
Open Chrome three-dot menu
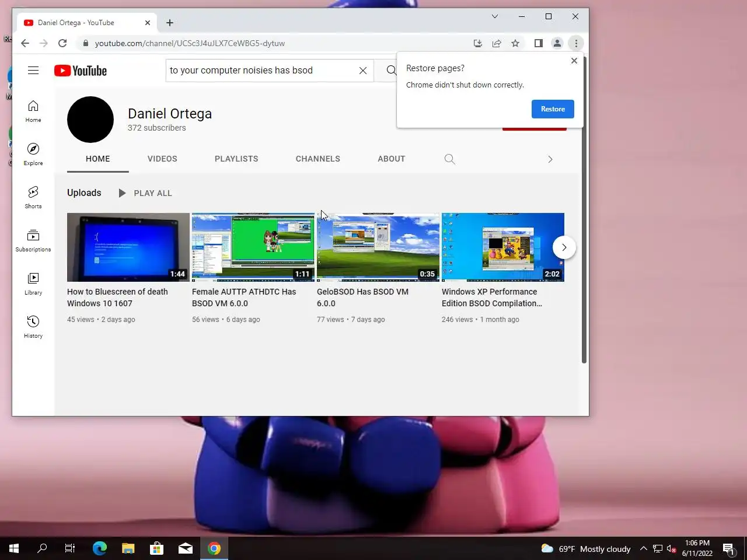pos(576,43)
